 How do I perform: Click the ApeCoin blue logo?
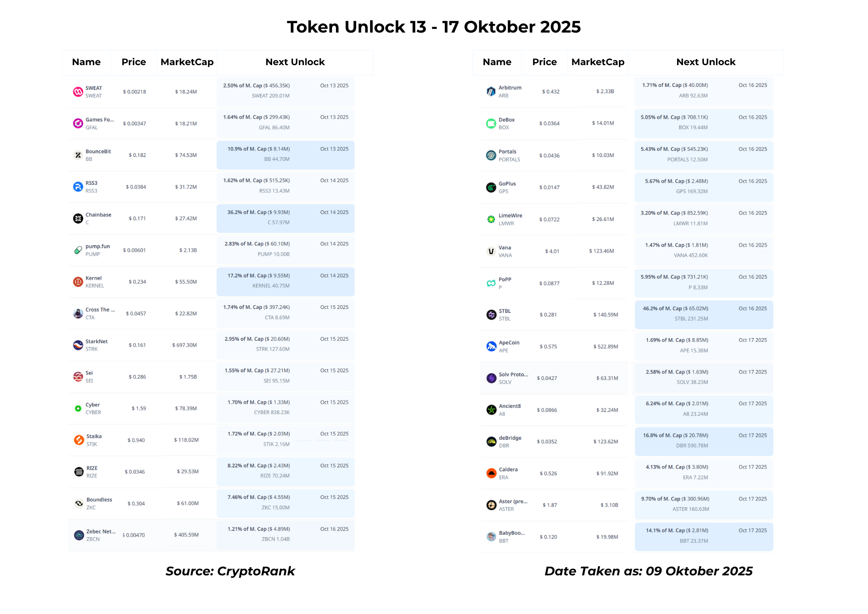491,347
